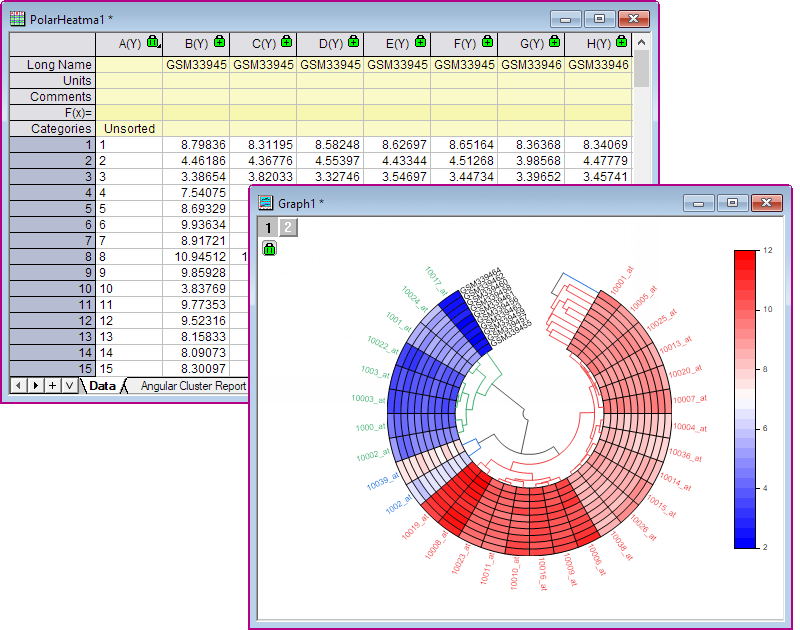
Task: Click the lock icon in column H(Y) header
Action: click(x=621, y=42)
